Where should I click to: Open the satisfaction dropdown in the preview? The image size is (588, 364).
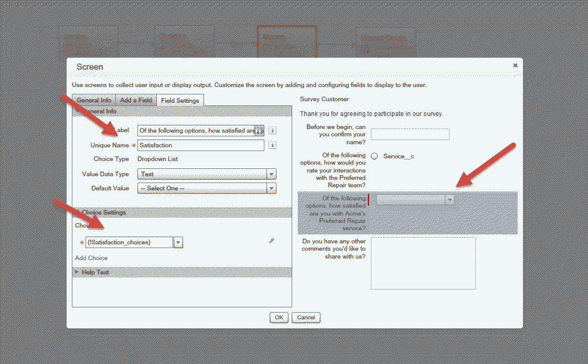[450, 200]
